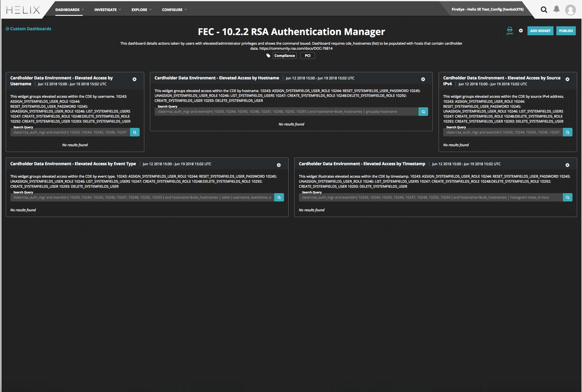The width and height of the screenshot is (582, 392).
Task: Run search in the Username widget
Action: [135, 132]
